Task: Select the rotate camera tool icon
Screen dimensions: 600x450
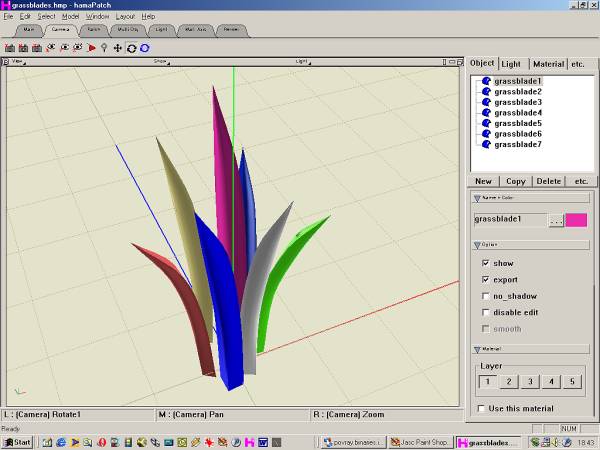Action: tap(131, 47)
